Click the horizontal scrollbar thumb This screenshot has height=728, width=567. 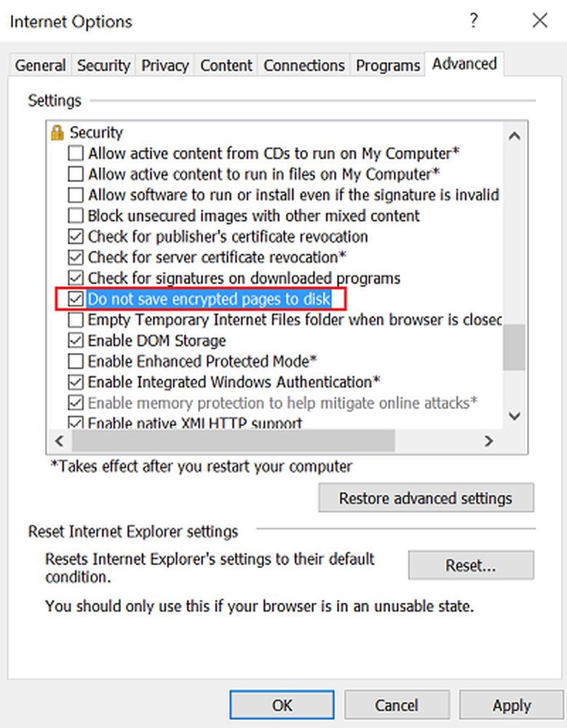click(x=233, y=440)
